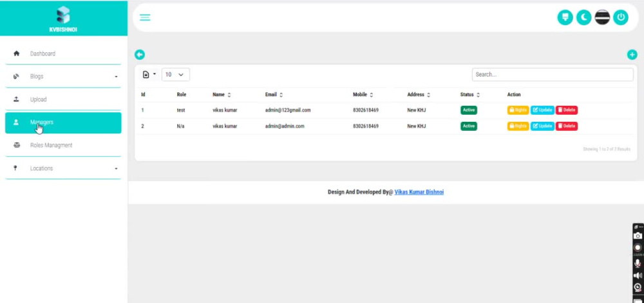Click the Locations pin icon

(15, 168)
